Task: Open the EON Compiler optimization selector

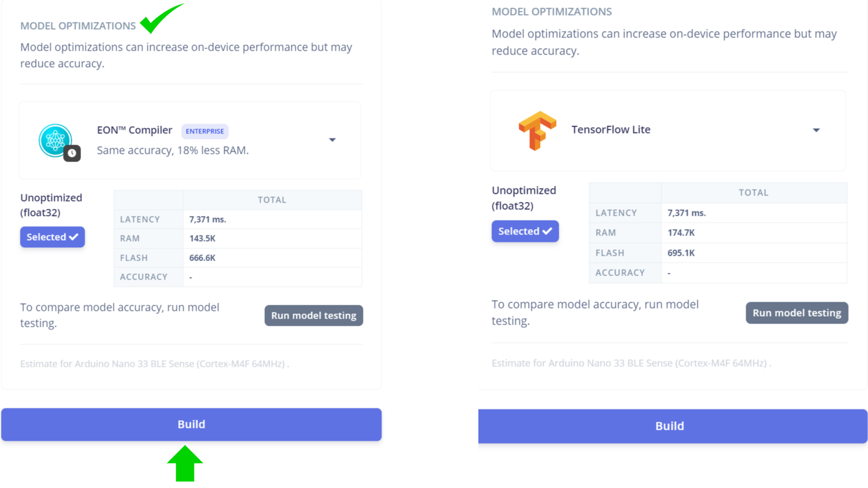Action: tap(190, 140)
